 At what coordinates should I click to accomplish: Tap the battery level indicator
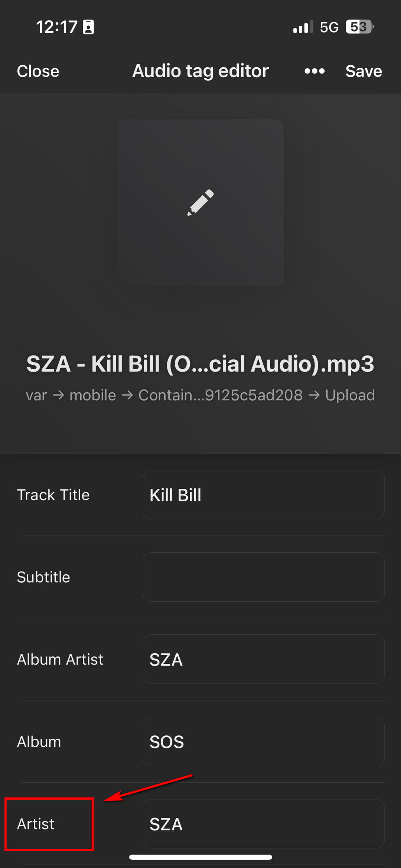[x=358, y=26]
